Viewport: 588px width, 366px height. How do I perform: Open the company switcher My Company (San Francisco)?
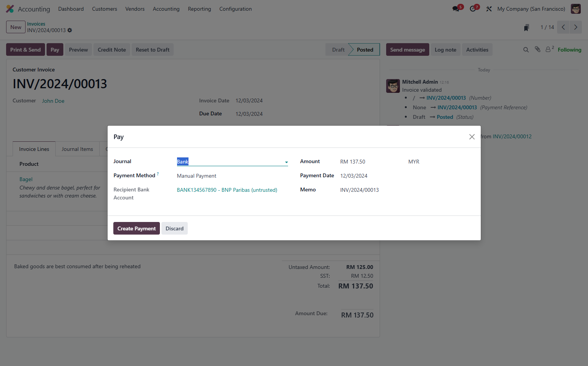click(531, 9)
